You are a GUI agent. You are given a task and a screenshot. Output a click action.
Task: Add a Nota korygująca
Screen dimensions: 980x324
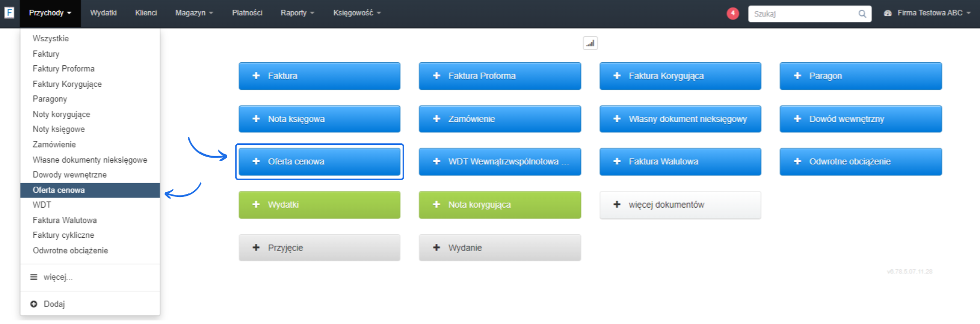point(500,205)
